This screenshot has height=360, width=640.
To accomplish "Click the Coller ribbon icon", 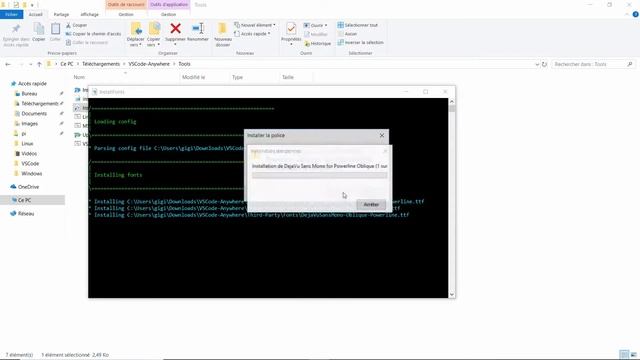I will 55,28.
